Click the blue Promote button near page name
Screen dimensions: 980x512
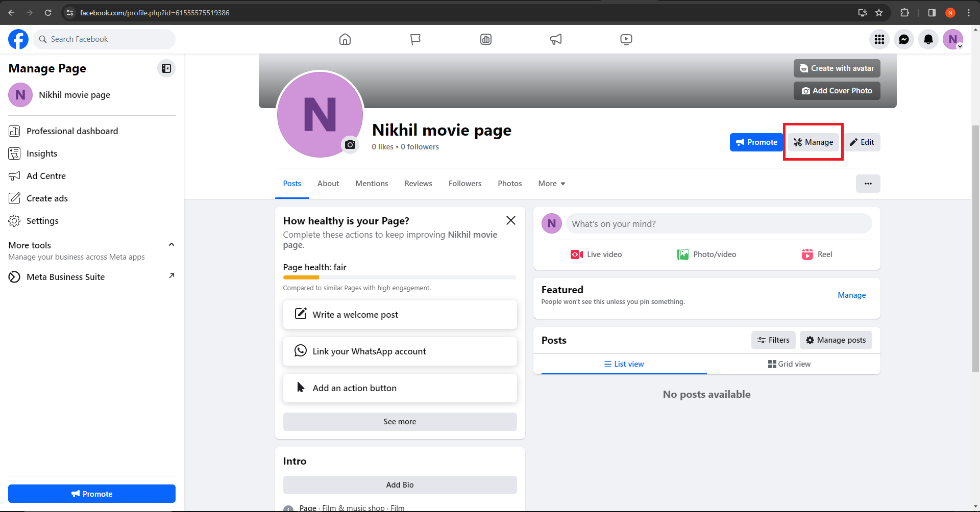pos(756,142)
